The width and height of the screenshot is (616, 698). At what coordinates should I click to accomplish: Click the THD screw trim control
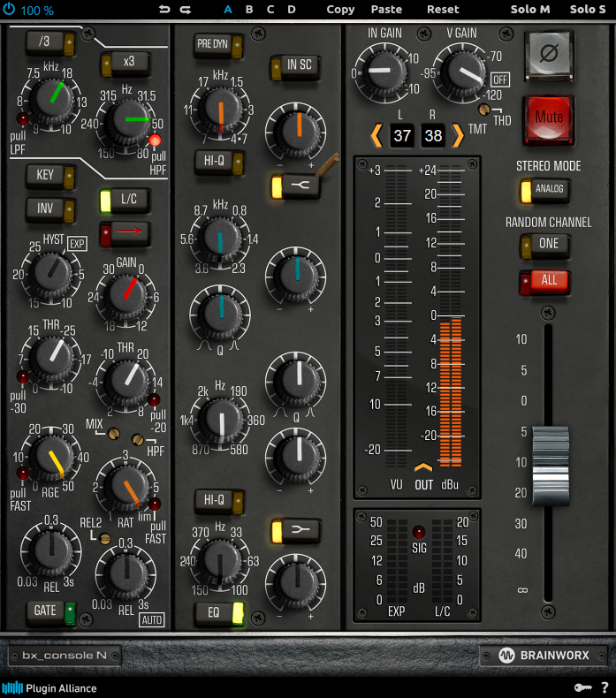[x=483, y=109]
